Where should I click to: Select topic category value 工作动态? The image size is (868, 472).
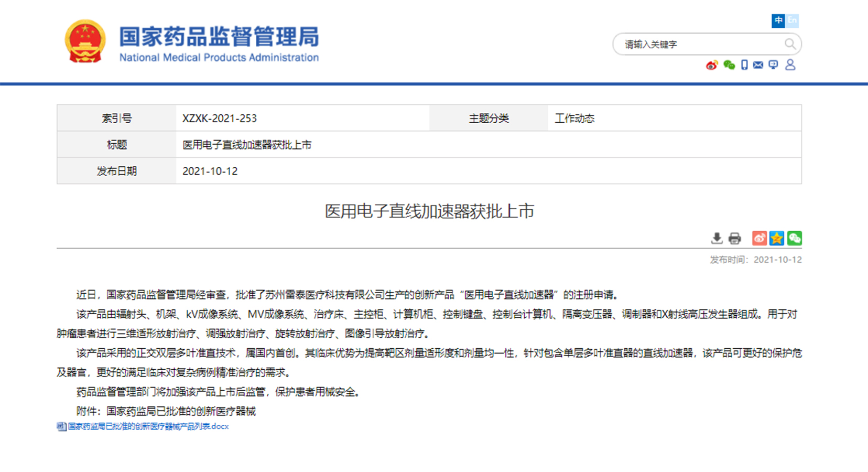pyautogui.click(x=574, y=119)
